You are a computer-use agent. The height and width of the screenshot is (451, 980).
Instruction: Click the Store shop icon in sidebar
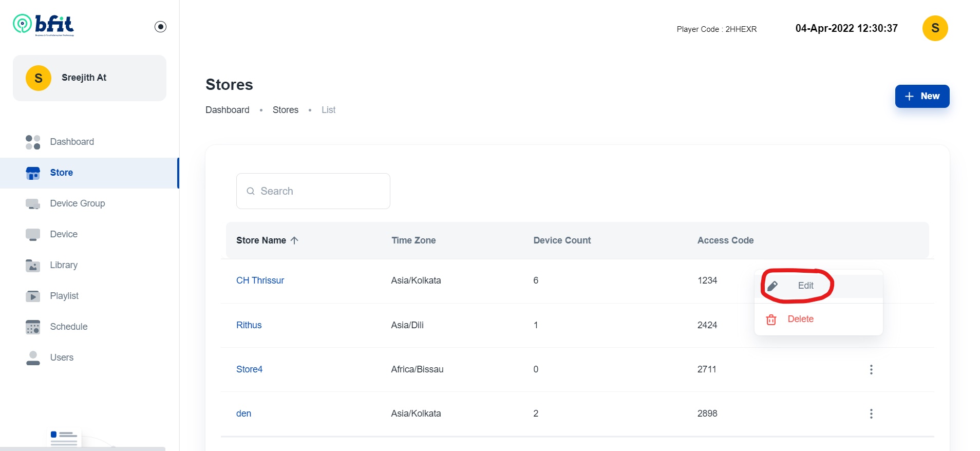click(33, 173)
